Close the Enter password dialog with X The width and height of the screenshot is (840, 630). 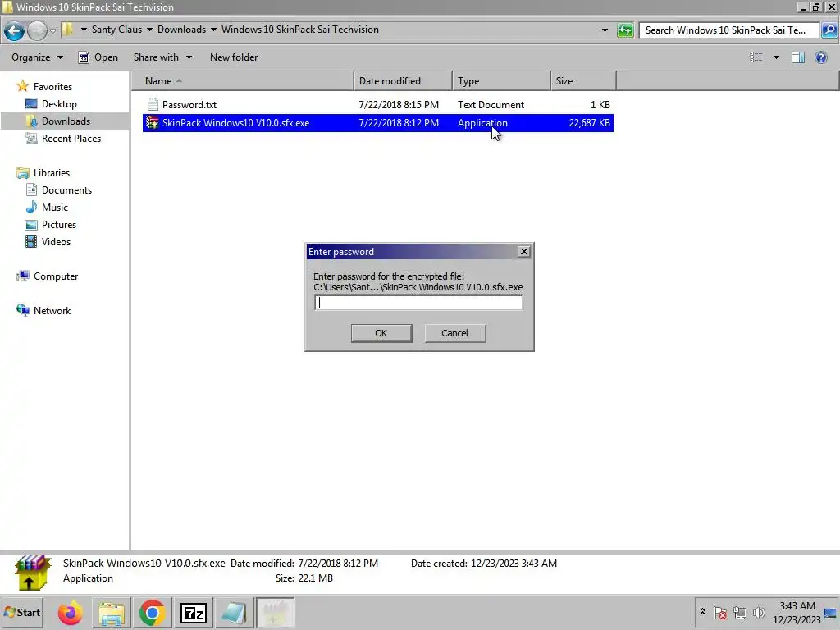(x=524, y=251)
